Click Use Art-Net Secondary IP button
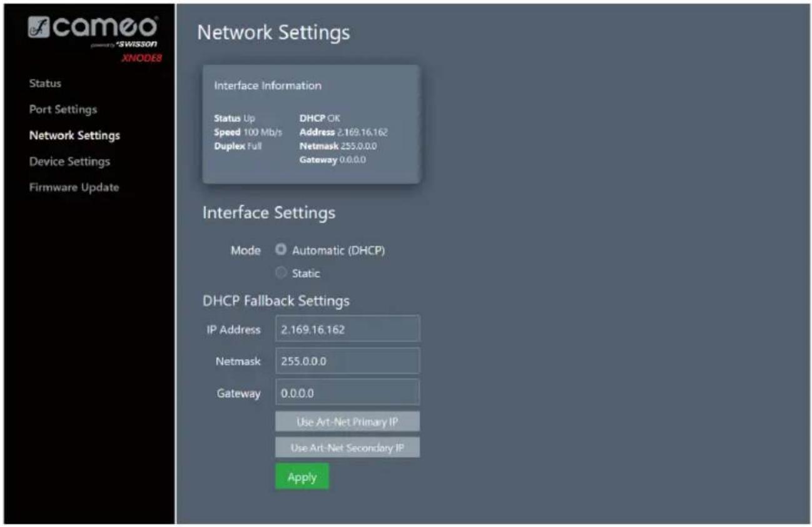The height and width of the screenshot is (527, 812). [347, 448]
